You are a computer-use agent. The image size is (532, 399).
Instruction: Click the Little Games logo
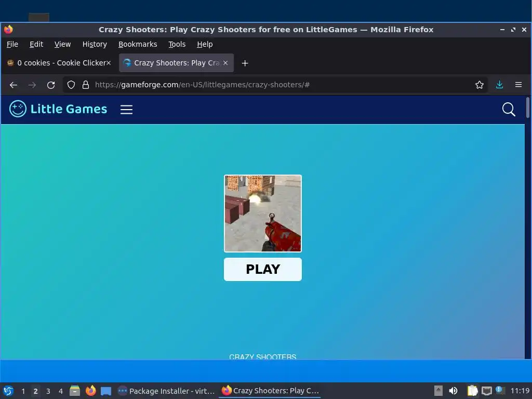[x=58, y=109]
